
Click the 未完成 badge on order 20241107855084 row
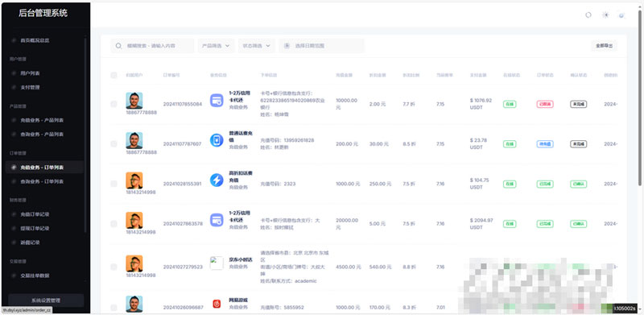click(x=578, y=104)
